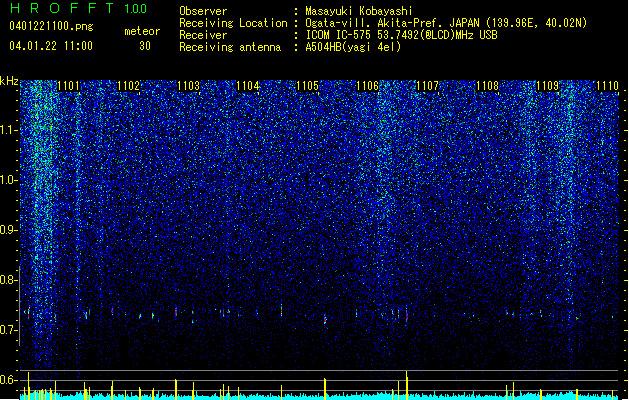
Task: Select file name 0401221100.png
Action: (51, 27)
